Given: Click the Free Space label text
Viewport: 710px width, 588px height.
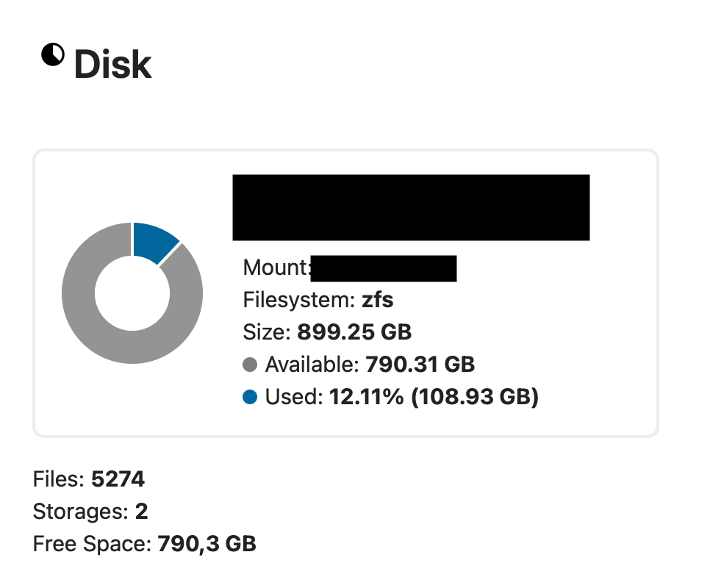Looking at the screenshot, I should [x=92, y=544].
